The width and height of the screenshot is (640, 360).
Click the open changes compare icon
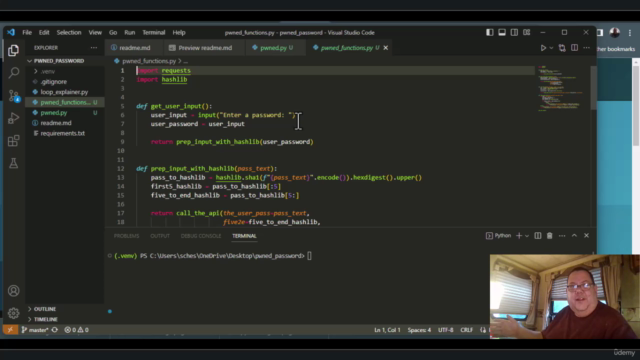(562, 48)
